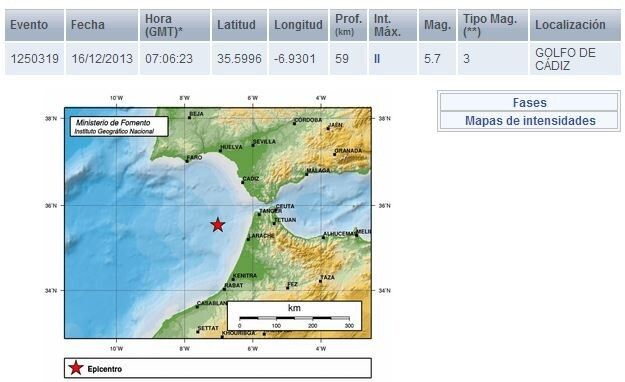
Task: Click the Hora (GMT)* column header
Action: coord(175,25)
